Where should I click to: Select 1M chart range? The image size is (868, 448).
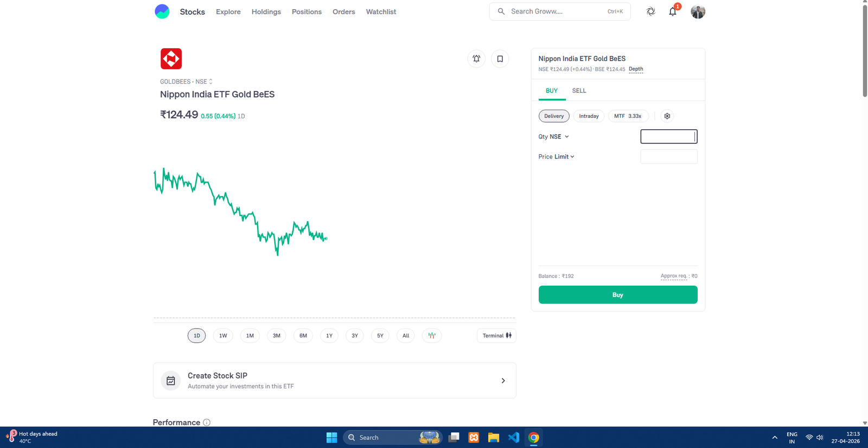[250, 336]
